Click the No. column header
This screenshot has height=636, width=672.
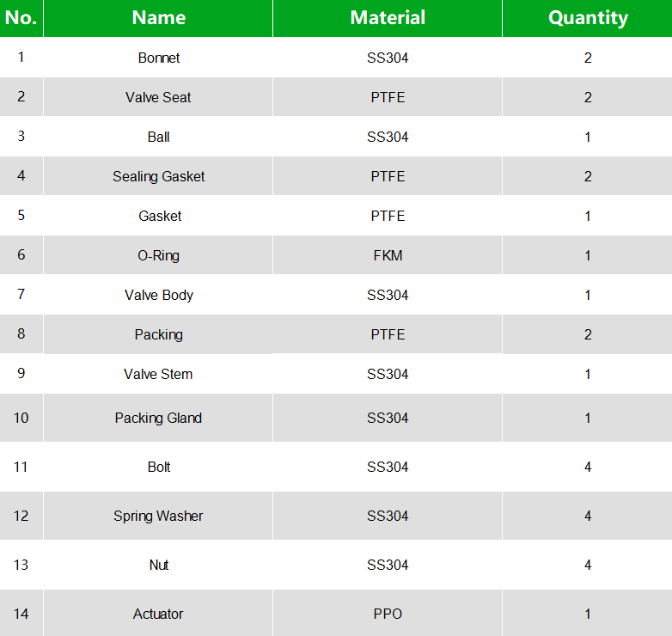21,18
